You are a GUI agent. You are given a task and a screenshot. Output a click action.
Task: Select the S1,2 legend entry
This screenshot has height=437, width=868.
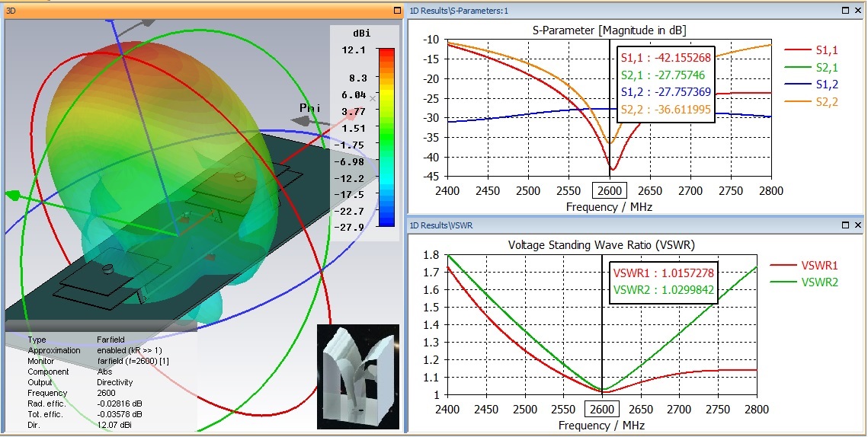(811, 85)
